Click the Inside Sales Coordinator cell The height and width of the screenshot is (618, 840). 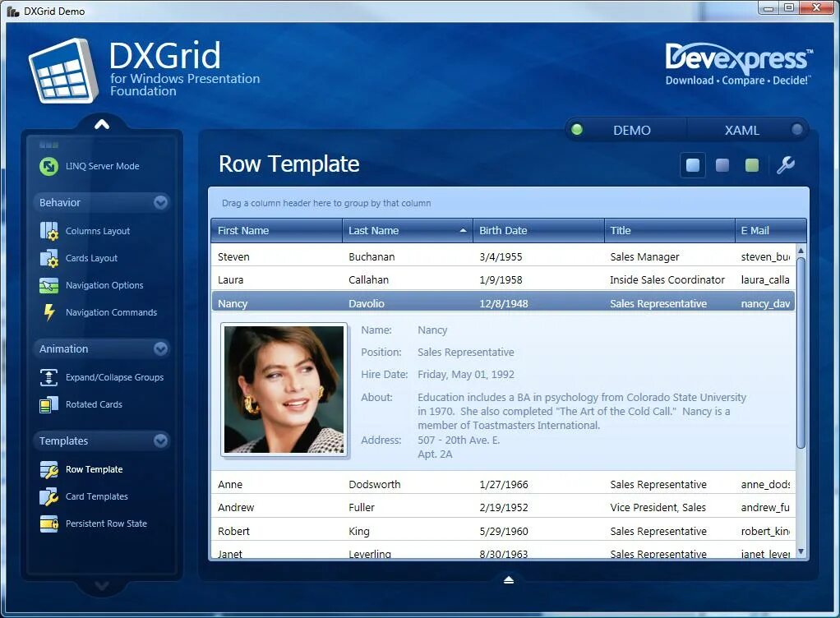click(669, 279)
